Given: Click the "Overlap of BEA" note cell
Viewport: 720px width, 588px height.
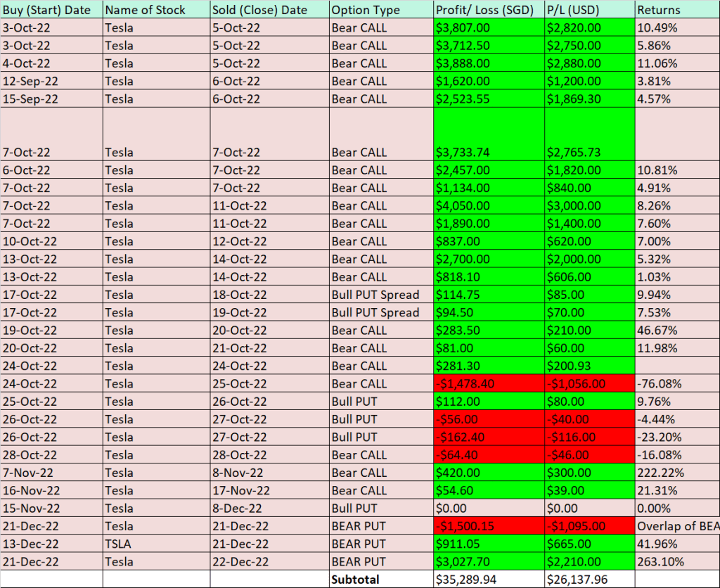Looking at the screenshot, I should [x=676, y=526].
